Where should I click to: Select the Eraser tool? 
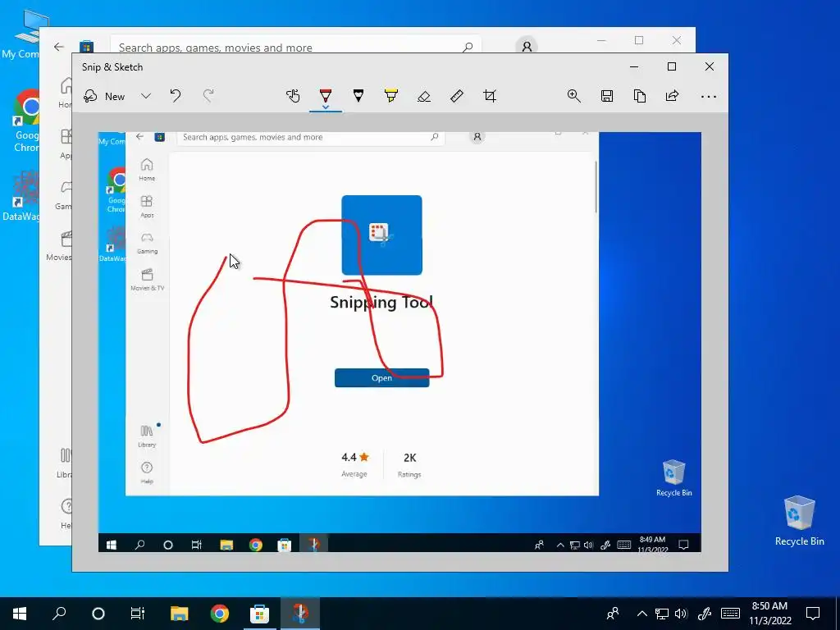pos(424,97)
